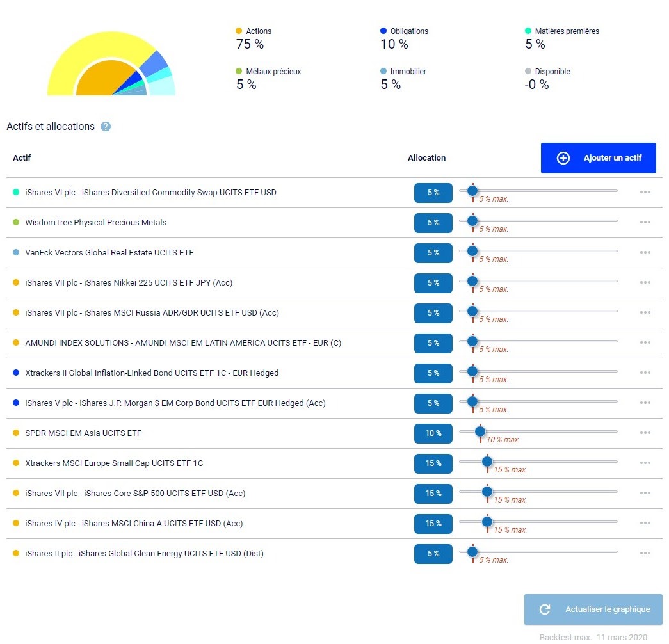Image resolution: width=669 pixels, height=644 pixels.
Task: Open options menu for iShares J.P. Morgan EM Corp Bond
Action: [645, 403]
